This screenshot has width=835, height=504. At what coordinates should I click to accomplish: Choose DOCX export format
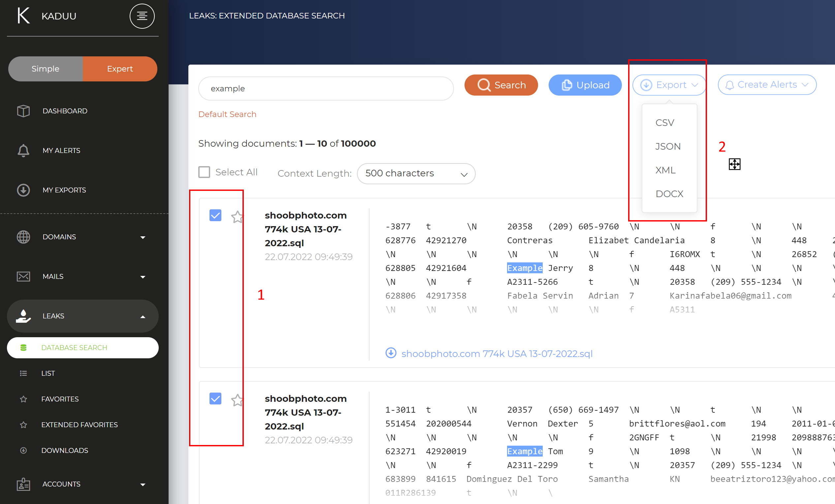coord(669,193)
